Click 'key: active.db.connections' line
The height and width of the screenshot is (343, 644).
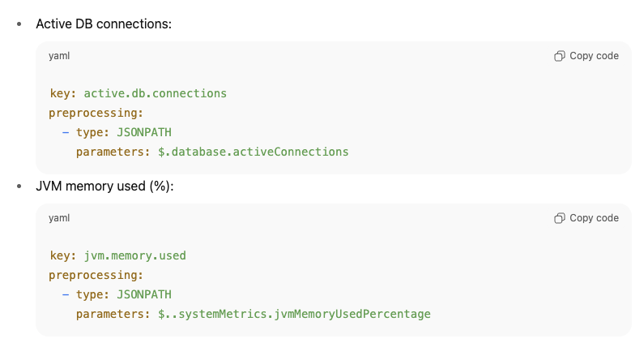pyautogui.click(x=138, y=93)
